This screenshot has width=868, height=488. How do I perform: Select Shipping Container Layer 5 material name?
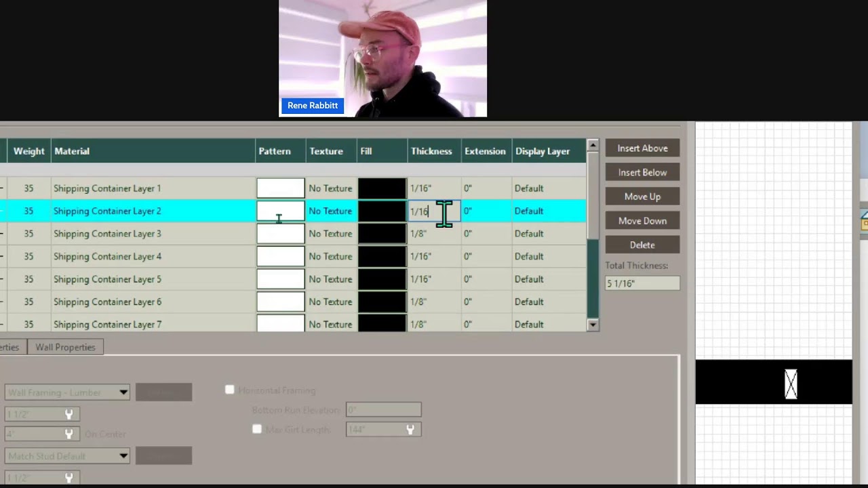[x=107, y=279]
